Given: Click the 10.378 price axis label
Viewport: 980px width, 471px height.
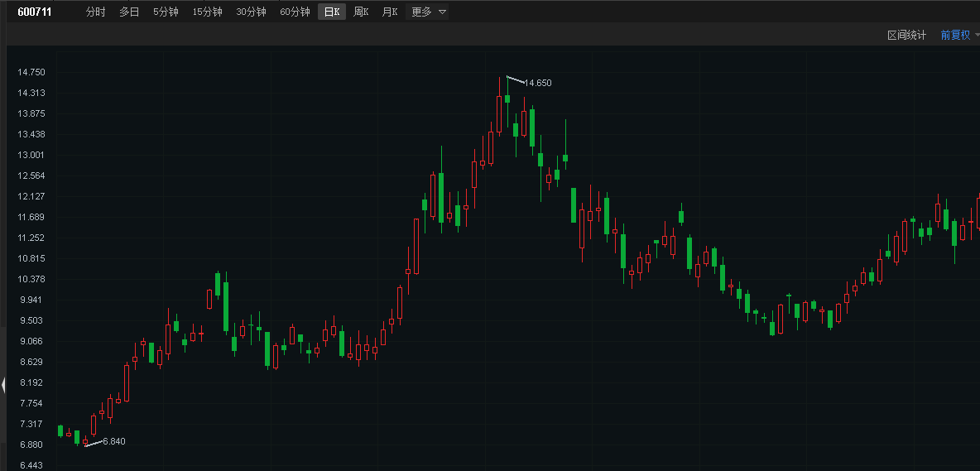Looking at the screenshot, I should (31, 280).
